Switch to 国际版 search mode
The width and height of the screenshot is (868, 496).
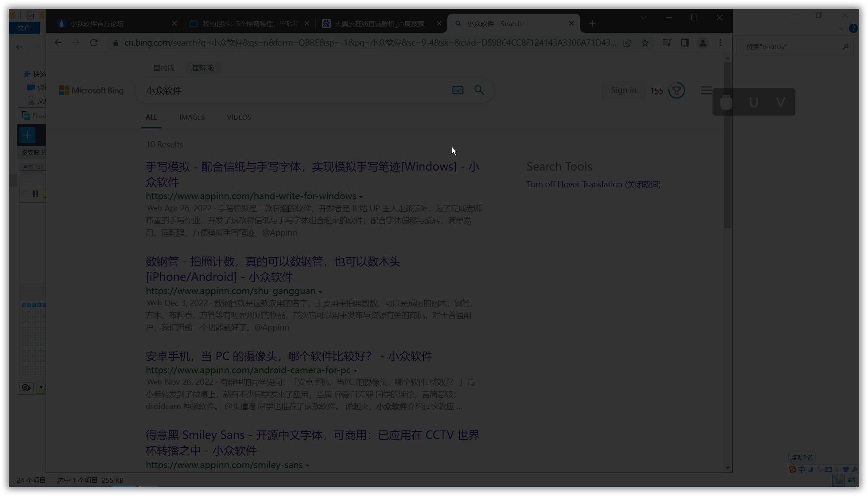point(203,68)
